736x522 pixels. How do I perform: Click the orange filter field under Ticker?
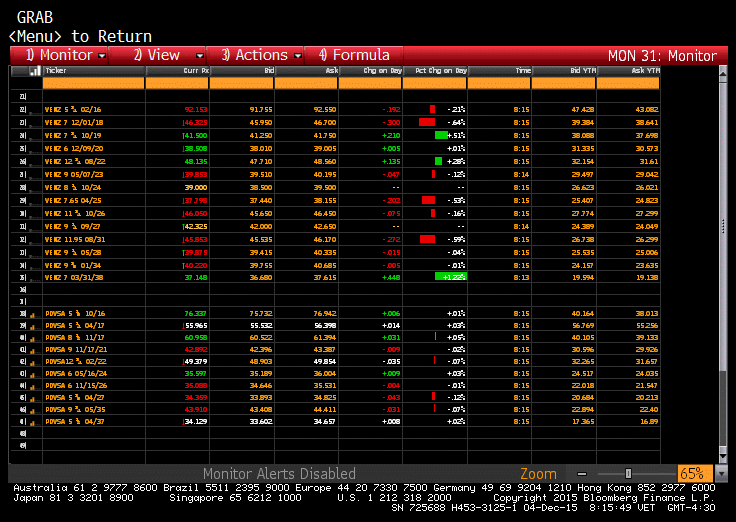tap(93, 84)
